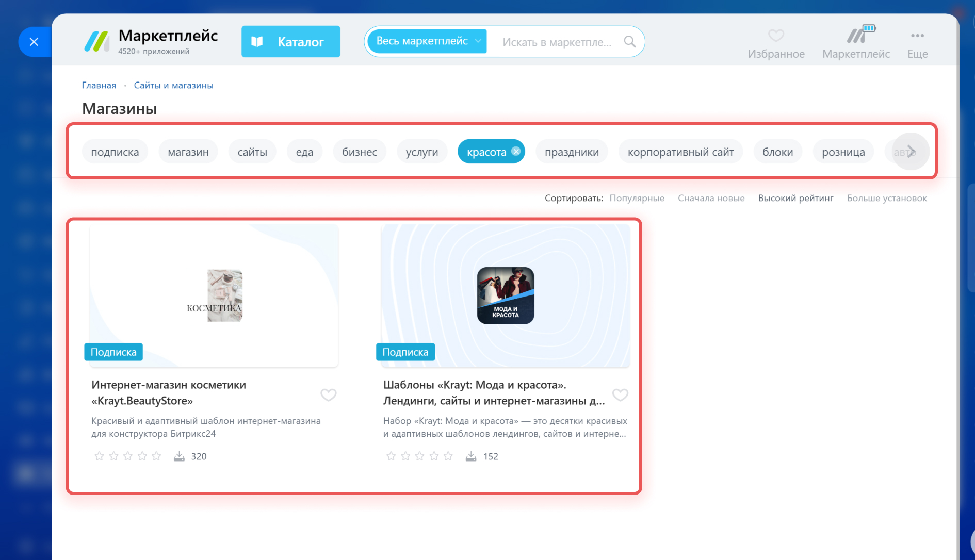975x560 pixels.
Task: Click Подписка badge on Мода и красота card
Action: 405,352
